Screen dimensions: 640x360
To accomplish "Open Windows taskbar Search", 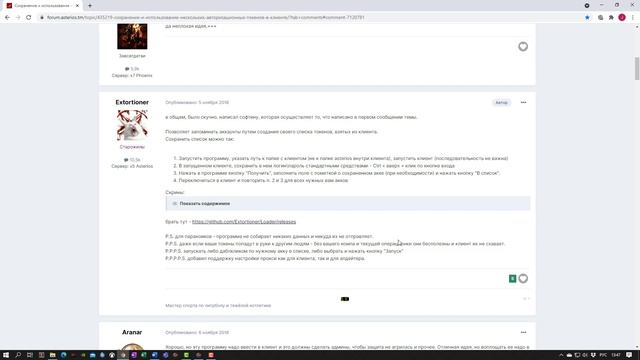I will click(x=18, y=355).
